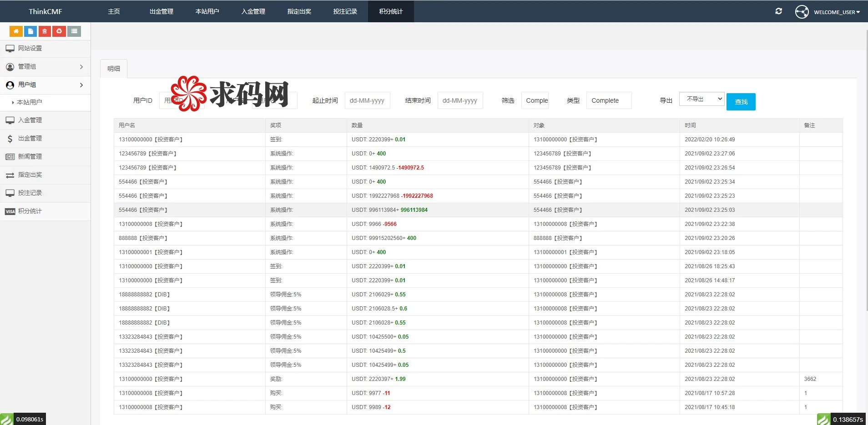Click the ThinkCMF brand link
The width and height of the screenshot is (868, 425).
tap(45, 11)
